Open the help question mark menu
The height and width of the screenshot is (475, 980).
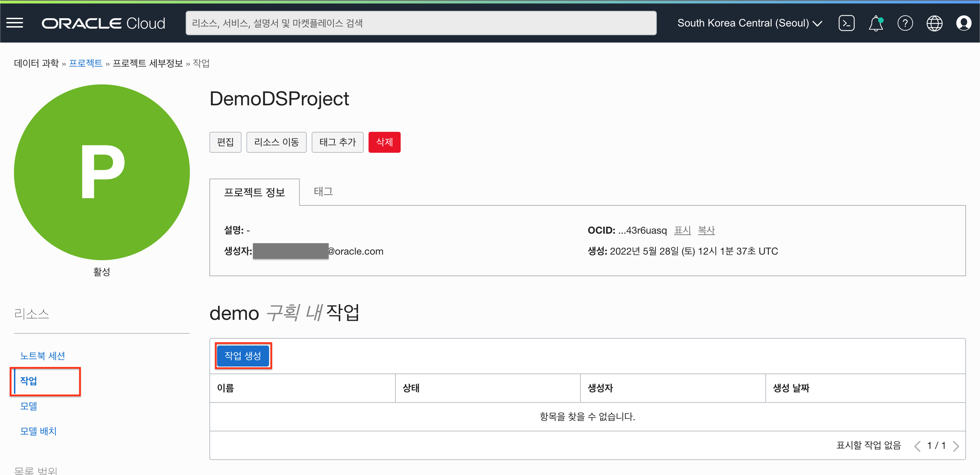(x=905, y=23)
